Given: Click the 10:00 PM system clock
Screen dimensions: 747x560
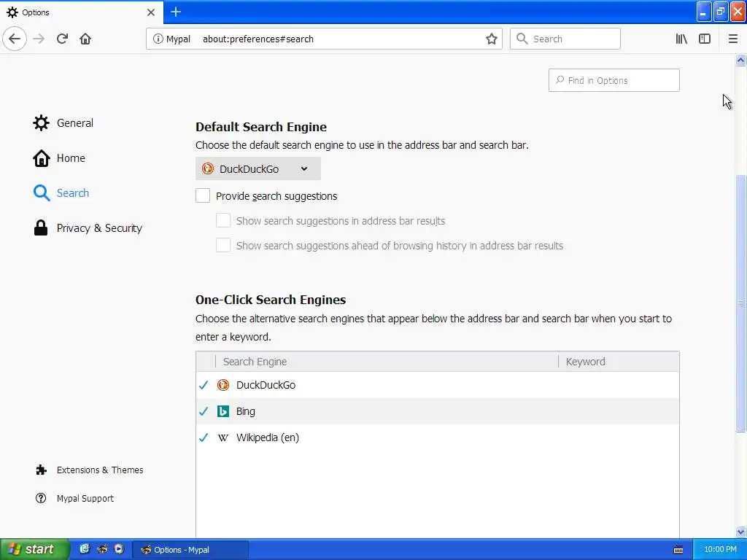Looking at the screenshot, I should click(x=720, y=550).
